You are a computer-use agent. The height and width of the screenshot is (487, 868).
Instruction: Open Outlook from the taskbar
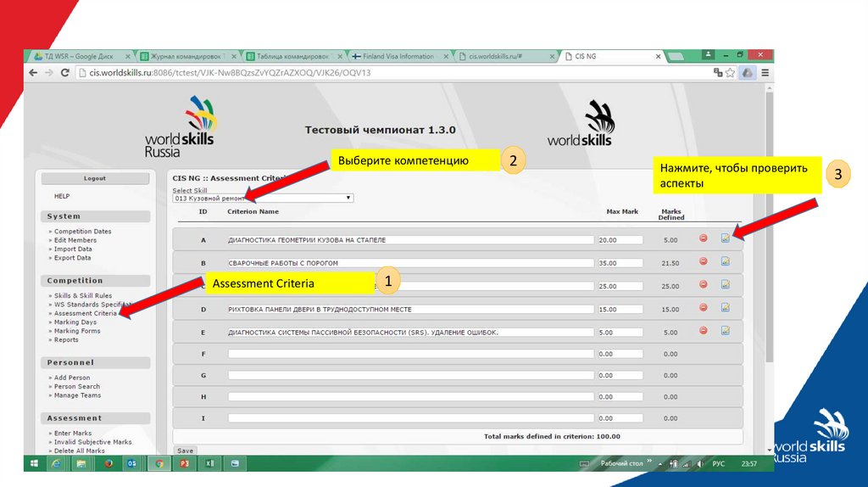(x=131, y=464)
